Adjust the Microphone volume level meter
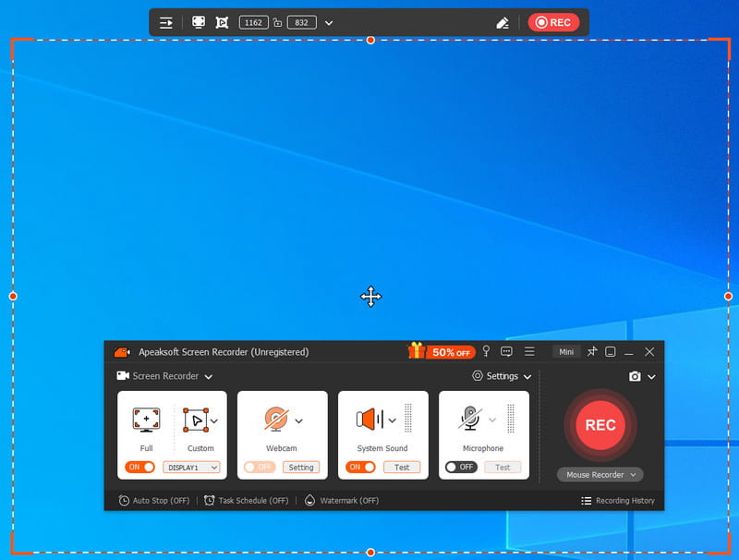 (511, 418)
